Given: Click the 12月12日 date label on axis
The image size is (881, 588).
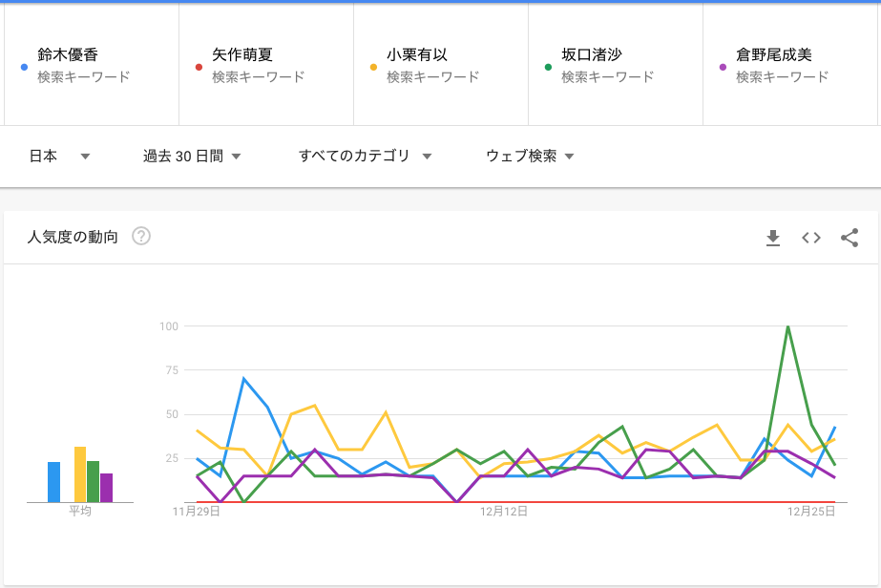Looking at the screenshot, I should click(503, 512).
